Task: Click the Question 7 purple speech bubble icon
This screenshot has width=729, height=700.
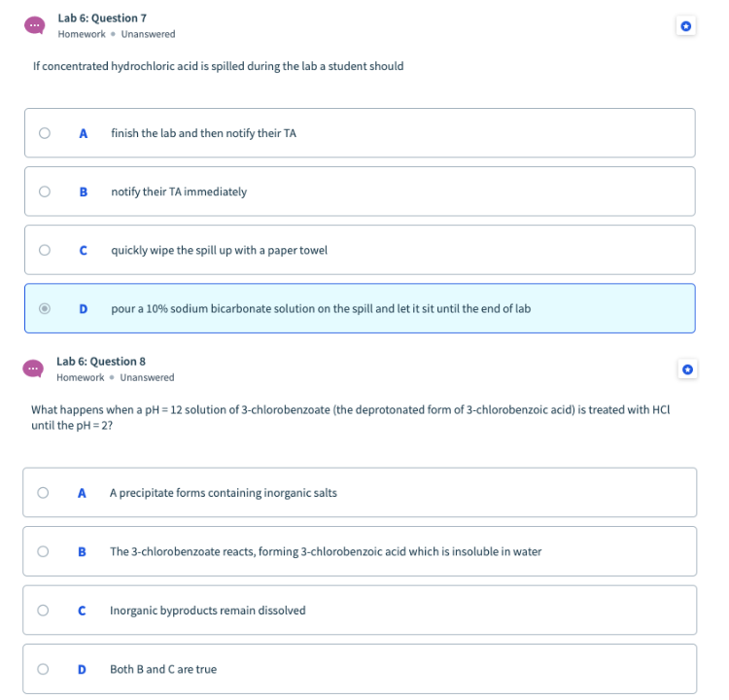Action: pos(35,25)
